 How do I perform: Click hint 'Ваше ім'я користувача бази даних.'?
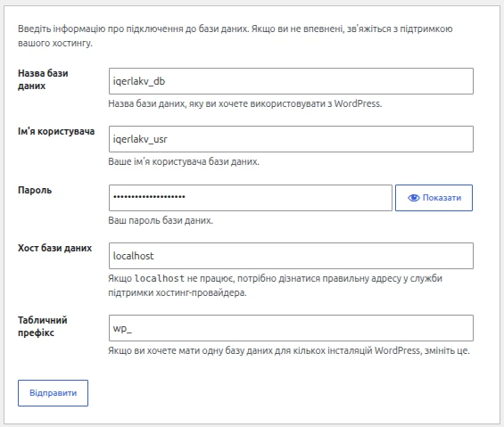[184, 161]
